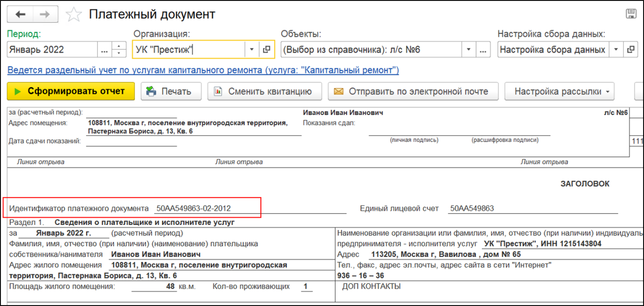The height and width of the screenshot is (306, 644).
Task: Click into the Период input field
Action: point(51,50)
